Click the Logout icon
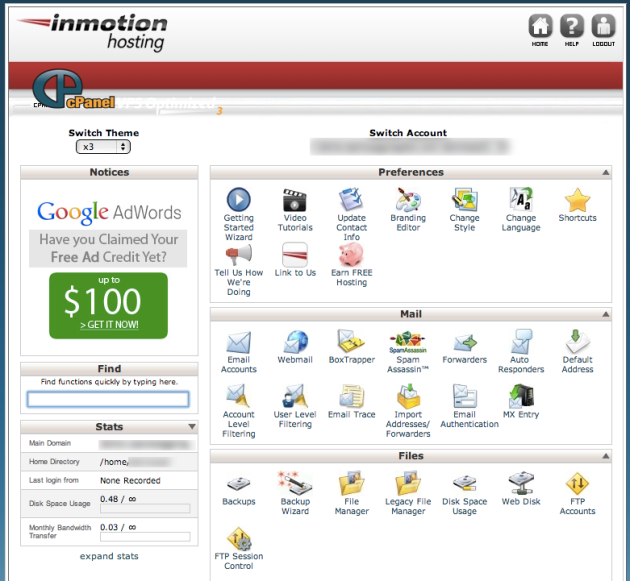Screen dimensions: 630x581 tap(603, 27)
